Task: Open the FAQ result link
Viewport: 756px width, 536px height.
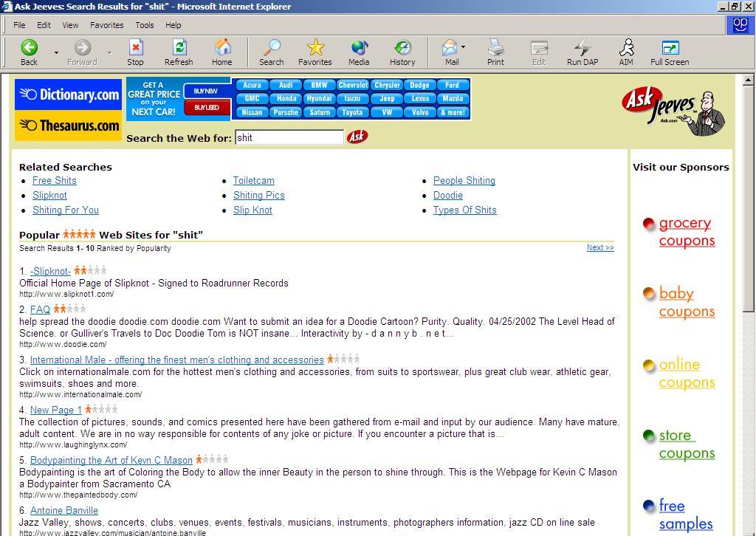Action: (40, 309)
